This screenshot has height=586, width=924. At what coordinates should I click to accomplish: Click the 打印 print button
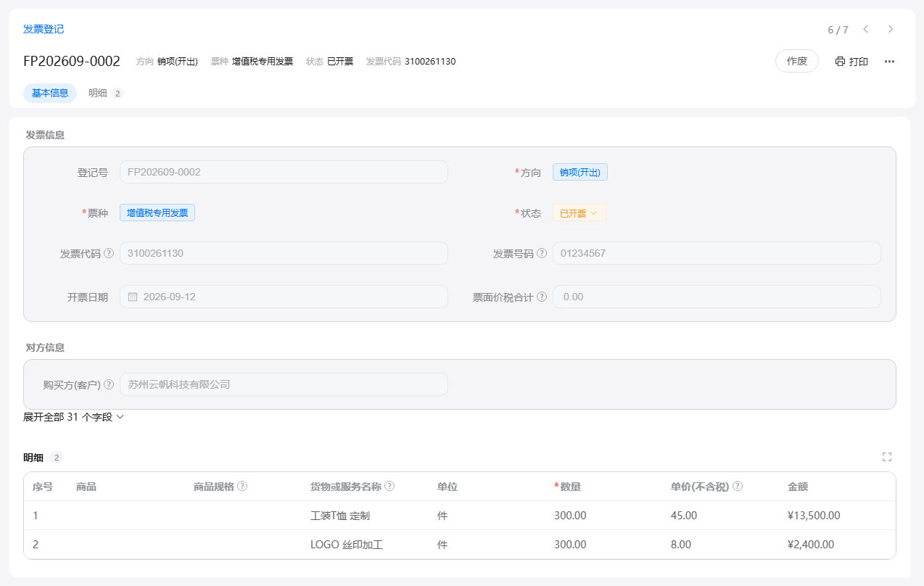tap(851, 62)
